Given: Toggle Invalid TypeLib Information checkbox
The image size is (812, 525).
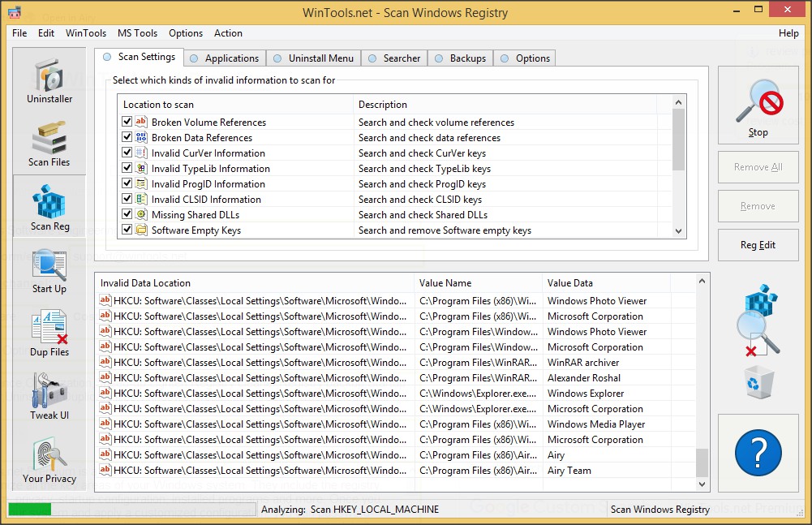Looking at the screenshot, I should point(127,168).
